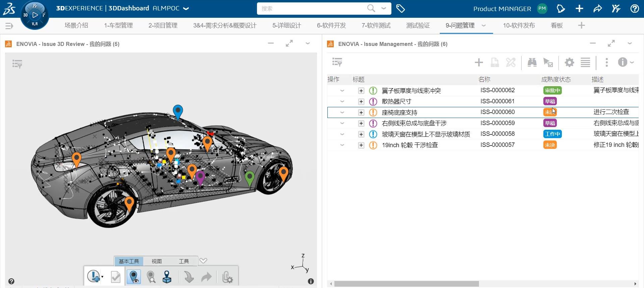Go to the 10-软件发布 tab
Image resolution: width=644 pixels, height=288 pixels.
(x=519, y=25)
